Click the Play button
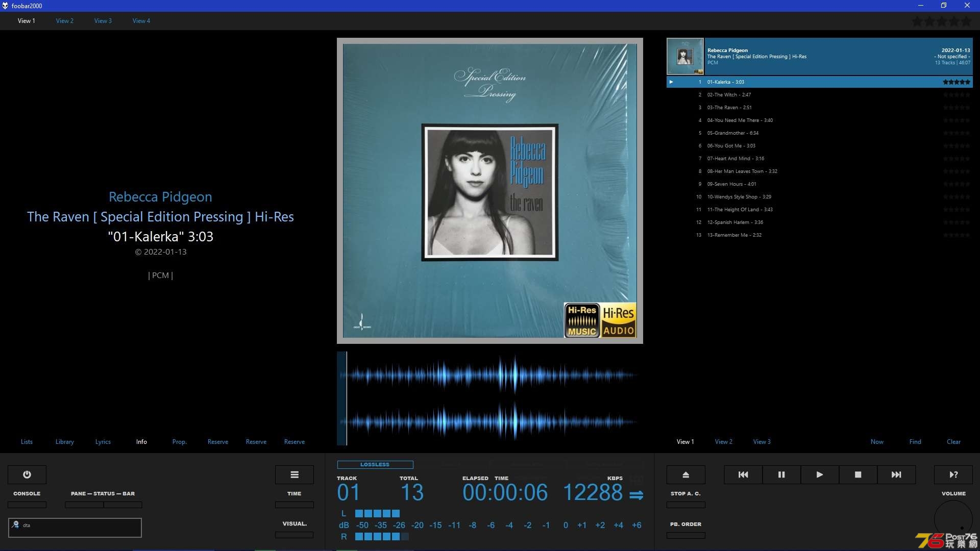The image size is (980, 551). (820, 474)
